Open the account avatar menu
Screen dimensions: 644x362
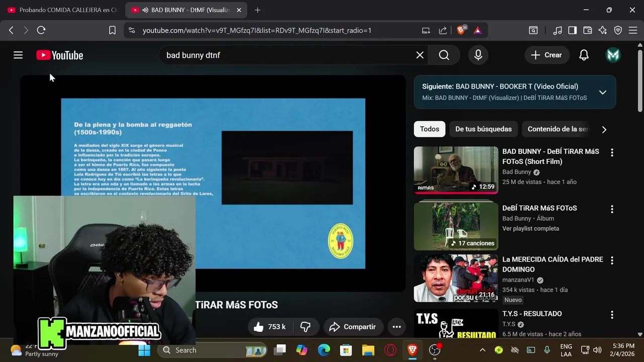(x=613, y=55)
